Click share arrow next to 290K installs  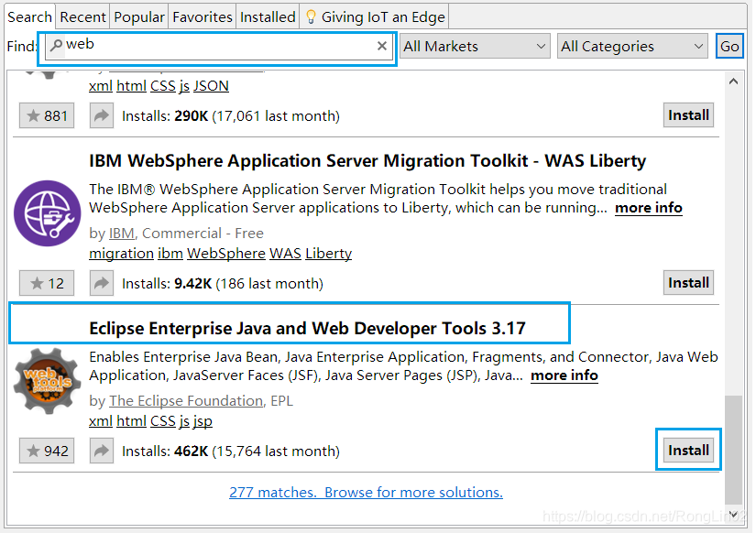pos(101,115)
